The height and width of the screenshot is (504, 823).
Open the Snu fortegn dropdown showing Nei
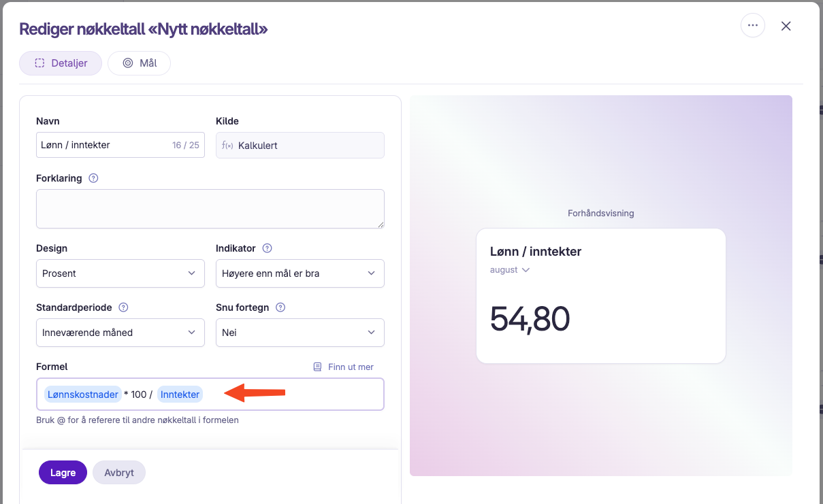(x=300, y=333)
